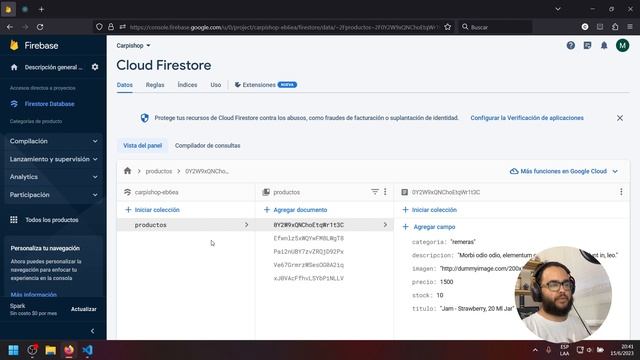Click the categoria field value
Screen dimensions: 640x360
pyautogui.click(x=463, y=242)
